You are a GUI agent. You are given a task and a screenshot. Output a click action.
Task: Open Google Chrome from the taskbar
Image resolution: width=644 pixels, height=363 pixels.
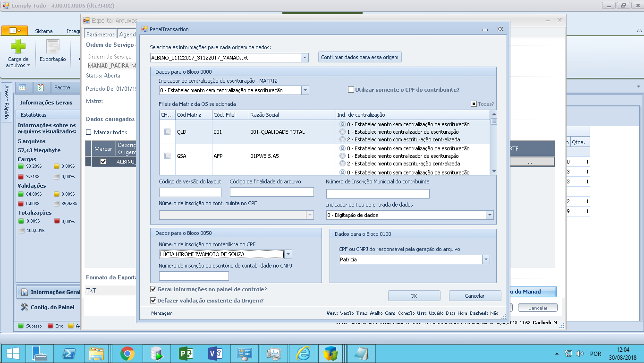point(127,354)
